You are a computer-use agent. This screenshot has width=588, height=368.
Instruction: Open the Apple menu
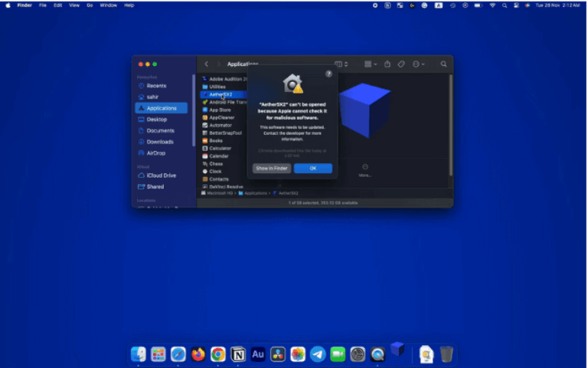tap(8, 5)
